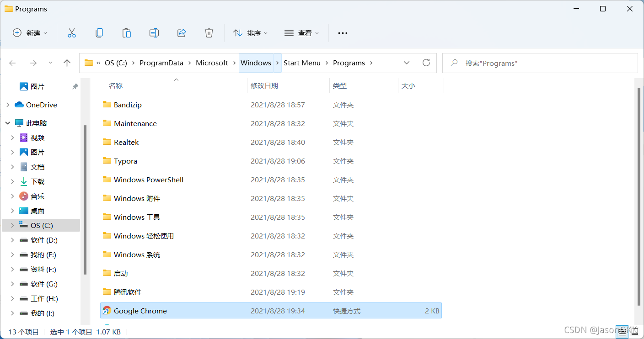Click Microsoft in the address breadcrumb
This screenshot has height=339, width=644.
(x=212, y=63)
